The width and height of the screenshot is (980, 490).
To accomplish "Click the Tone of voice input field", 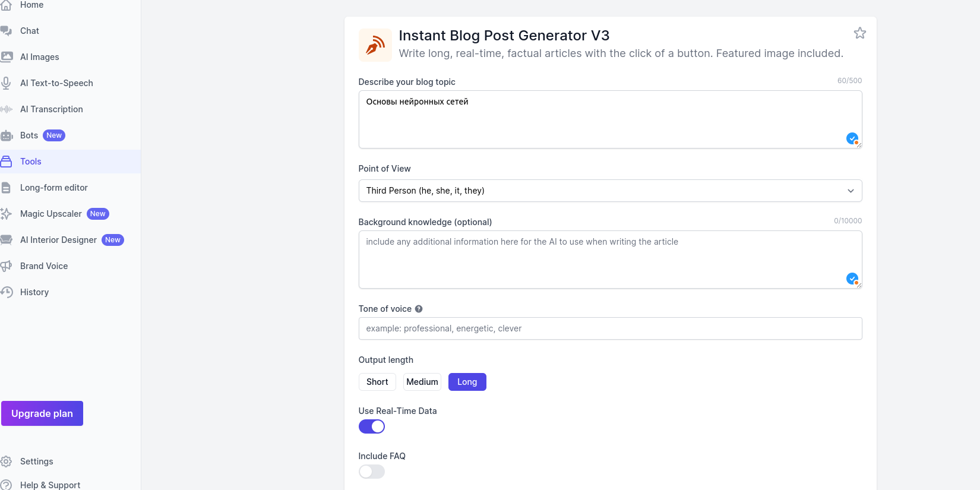I will point(610,328).
